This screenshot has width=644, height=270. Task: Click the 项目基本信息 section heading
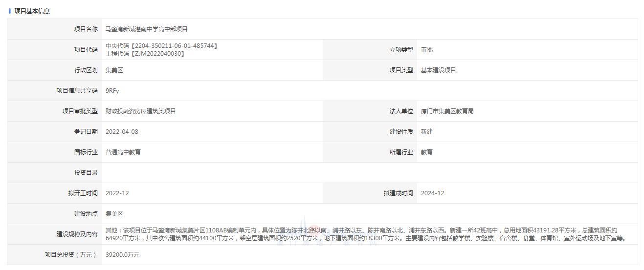[32, 11]
